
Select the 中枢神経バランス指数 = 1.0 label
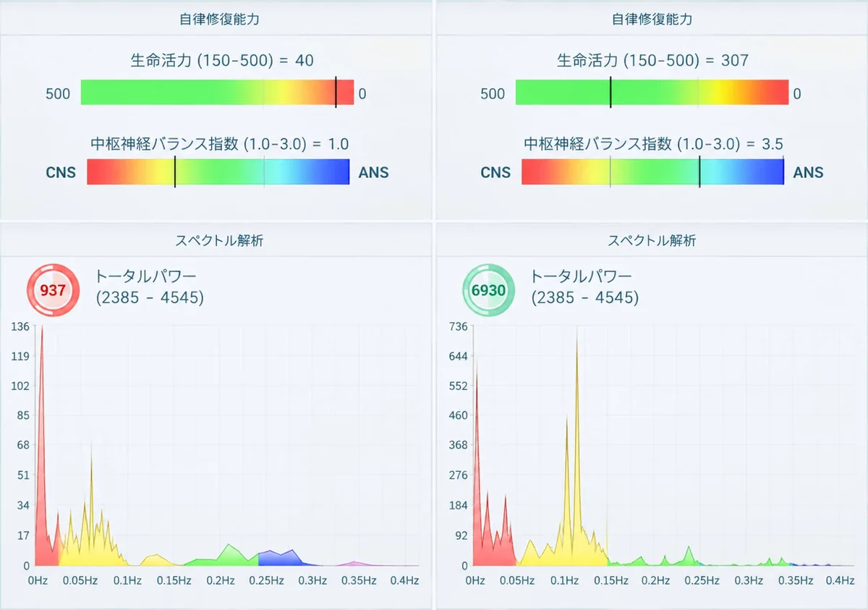click(219, 144)
